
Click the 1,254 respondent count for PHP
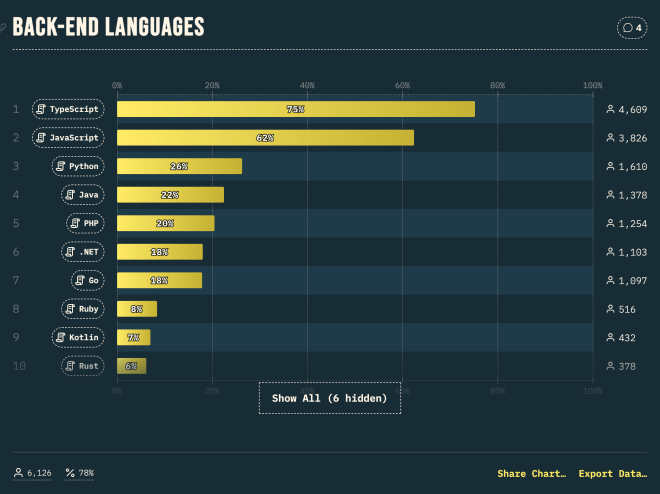pos(627,223)
